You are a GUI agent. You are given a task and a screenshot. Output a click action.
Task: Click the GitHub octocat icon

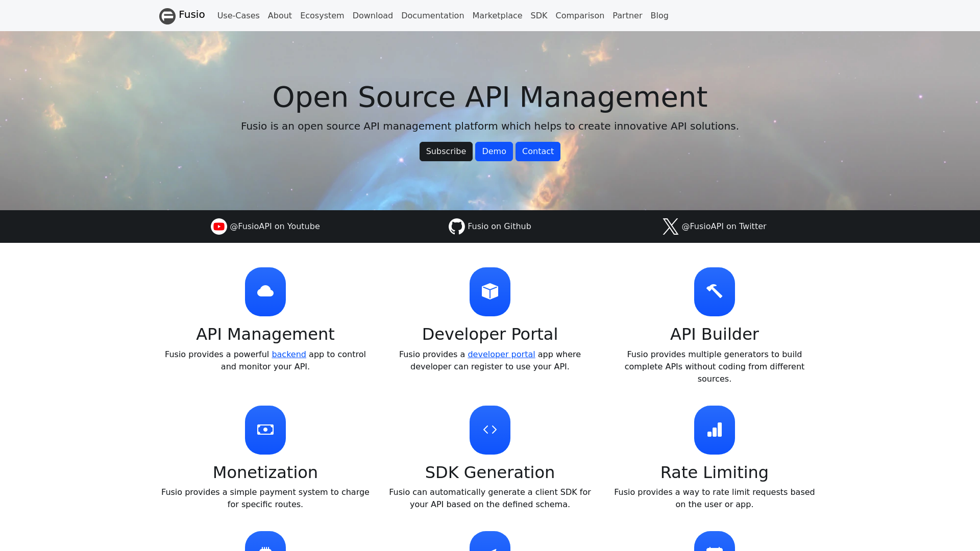click(x=457, y=227)
